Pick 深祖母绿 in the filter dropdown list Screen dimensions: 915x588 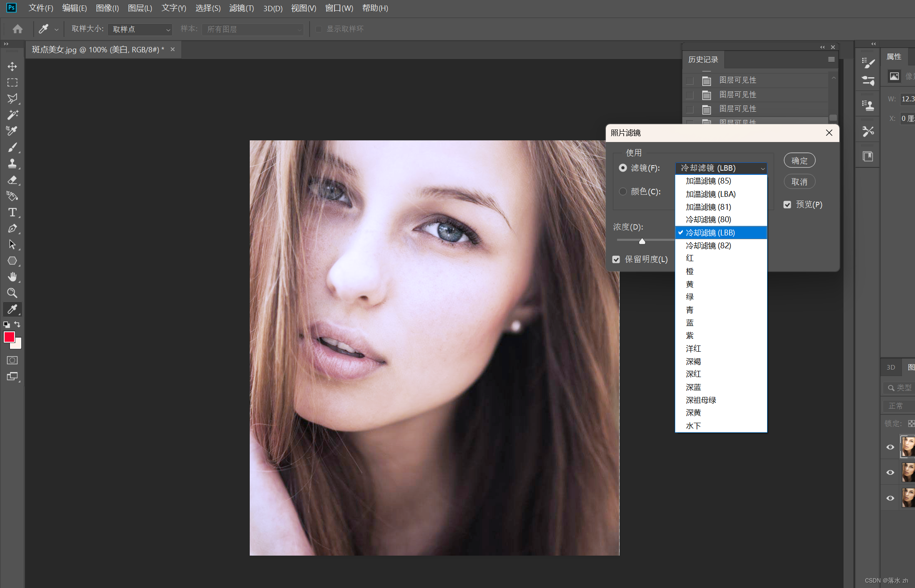701,400
